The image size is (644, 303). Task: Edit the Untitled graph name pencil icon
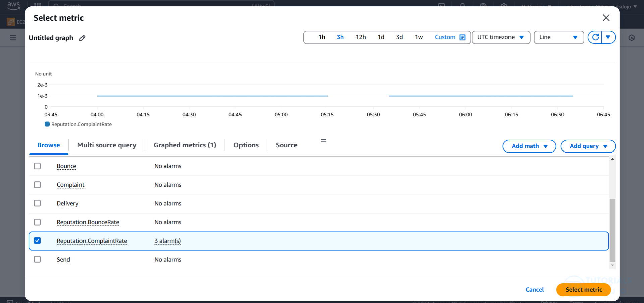click(x=82, y=38)
